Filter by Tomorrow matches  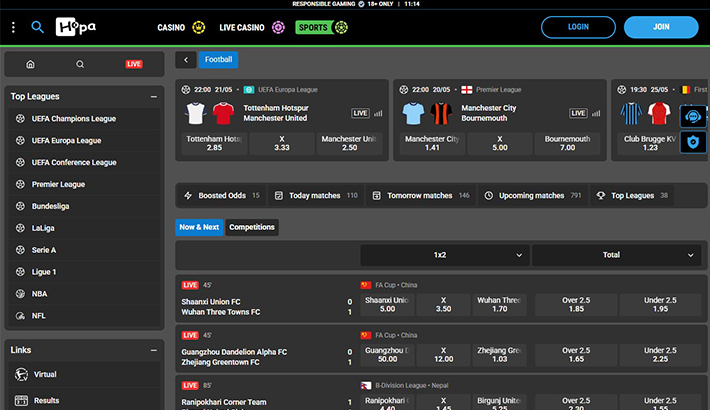pos(421,196)
